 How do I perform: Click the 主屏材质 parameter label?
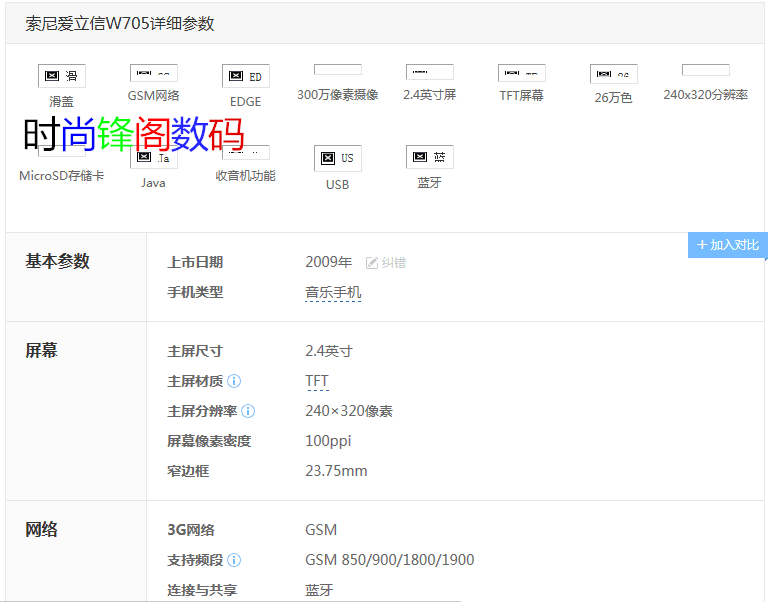195,381
